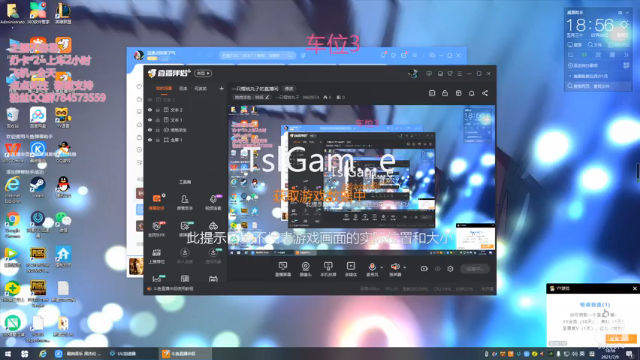Expand speaker options arrow
The width and height of the screenshot is (640, 360).
404,268
